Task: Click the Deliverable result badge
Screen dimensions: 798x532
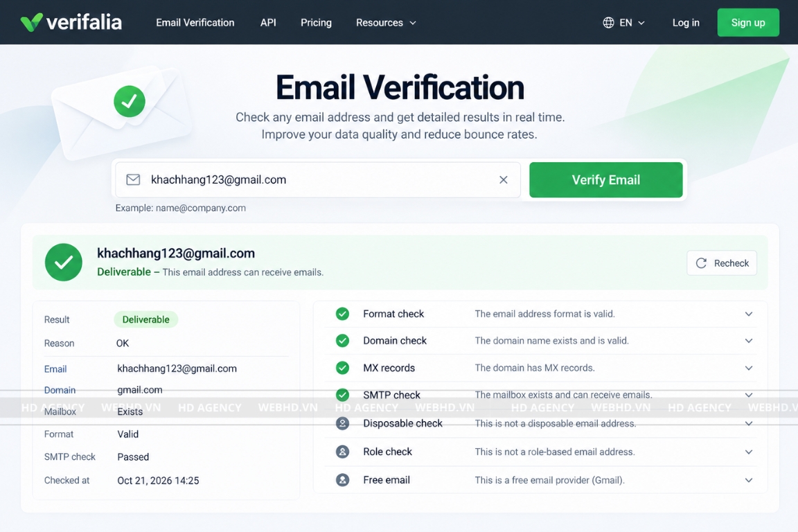Action: tap(145, 319)
